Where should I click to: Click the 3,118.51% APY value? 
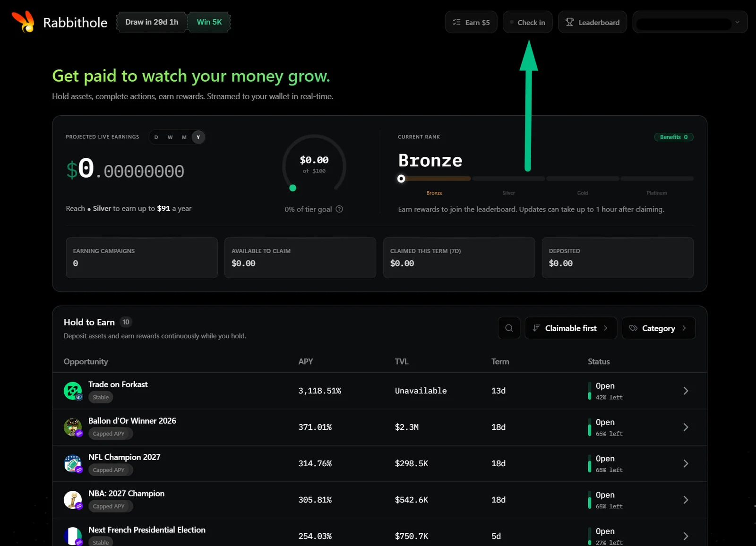(x=320, y=391)
